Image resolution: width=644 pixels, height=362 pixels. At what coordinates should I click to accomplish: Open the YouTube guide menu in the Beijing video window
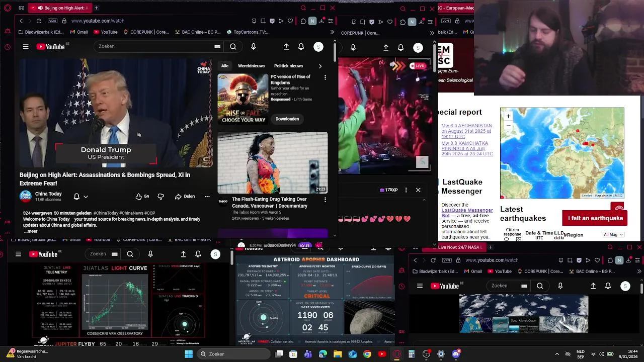click(x=26, y=47)
